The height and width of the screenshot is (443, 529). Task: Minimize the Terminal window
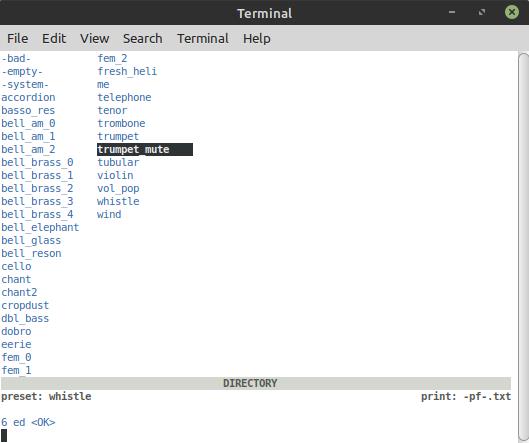452,12
